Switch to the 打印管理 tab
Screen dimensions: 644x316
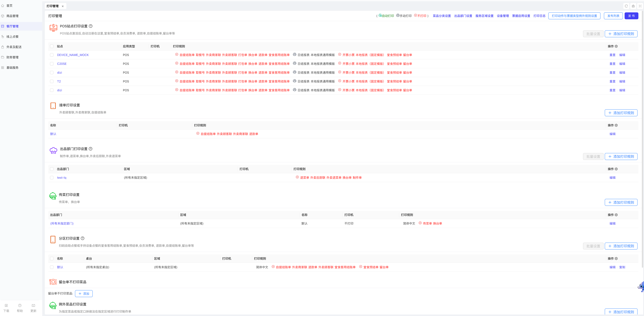click(x=52, y=6)
